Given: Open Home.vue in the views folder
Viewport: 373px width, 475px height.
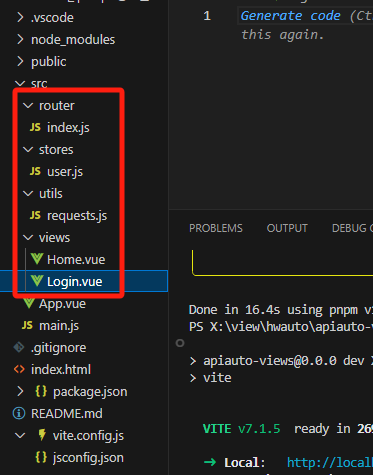Looking at the screenshot, I should (76, 259).
